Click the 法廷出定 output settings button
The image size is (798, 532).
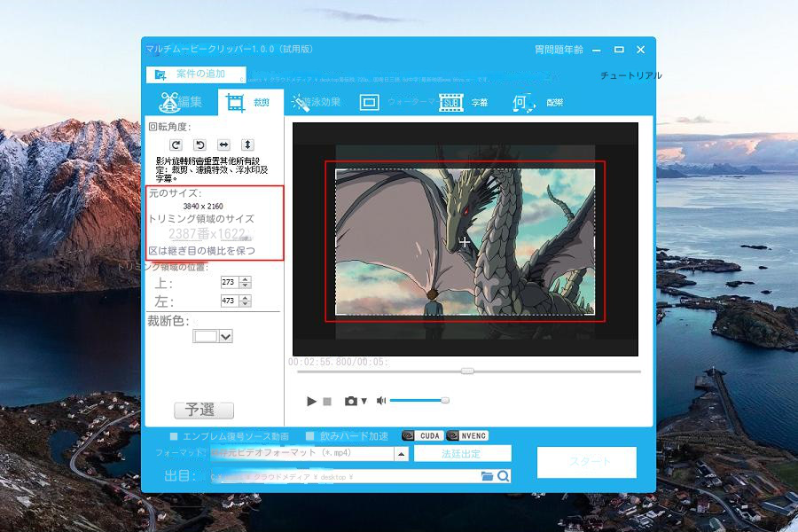[x=462, y=453]
